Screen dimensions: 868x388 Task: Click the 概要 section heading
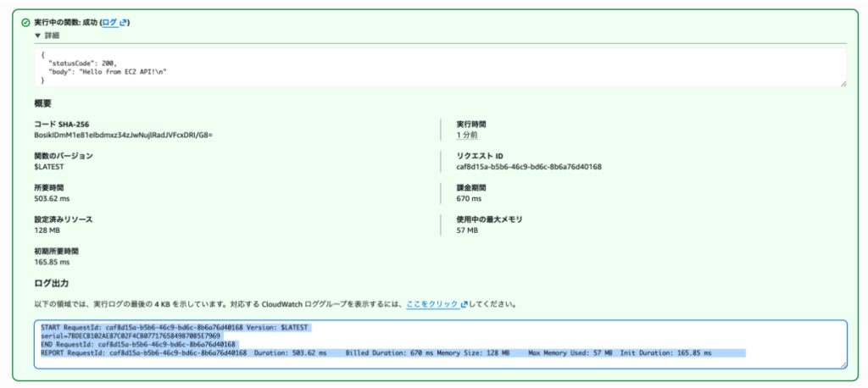point(43,103)
